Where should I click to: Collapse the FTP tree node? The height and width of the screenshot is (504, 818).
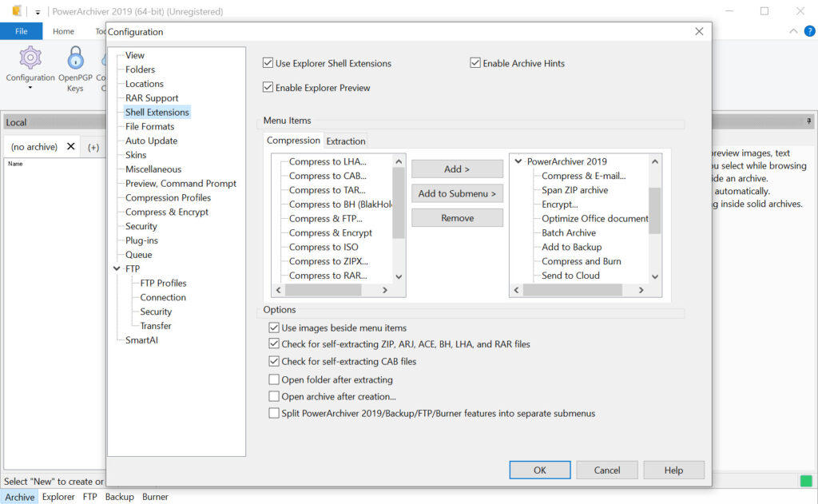[x=118, y=269]
